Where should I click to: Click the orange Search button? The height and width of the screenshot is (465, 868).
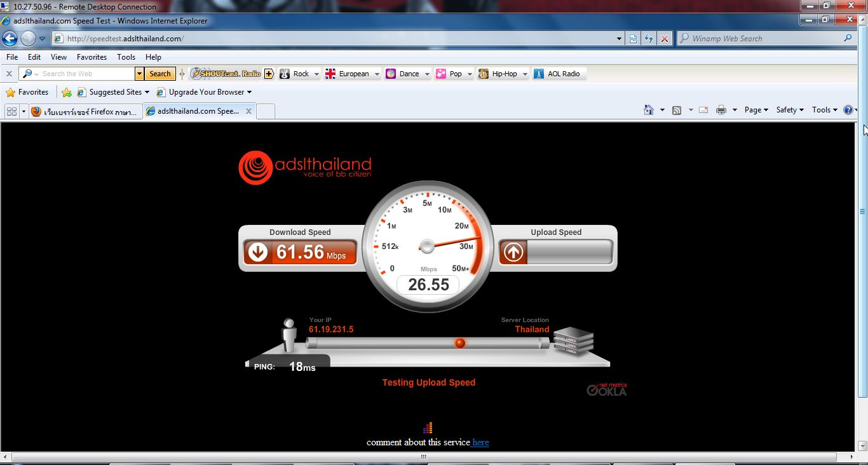click(160, 74)
